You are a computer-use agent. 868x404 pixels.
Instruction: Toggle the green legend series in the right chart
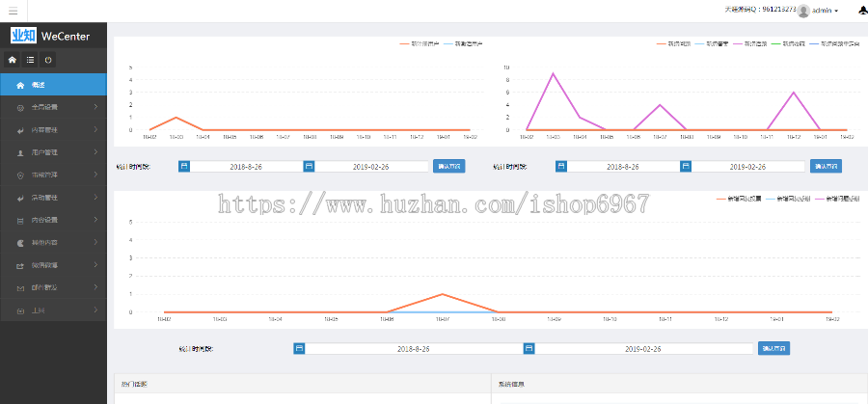[x=788, y=43]
